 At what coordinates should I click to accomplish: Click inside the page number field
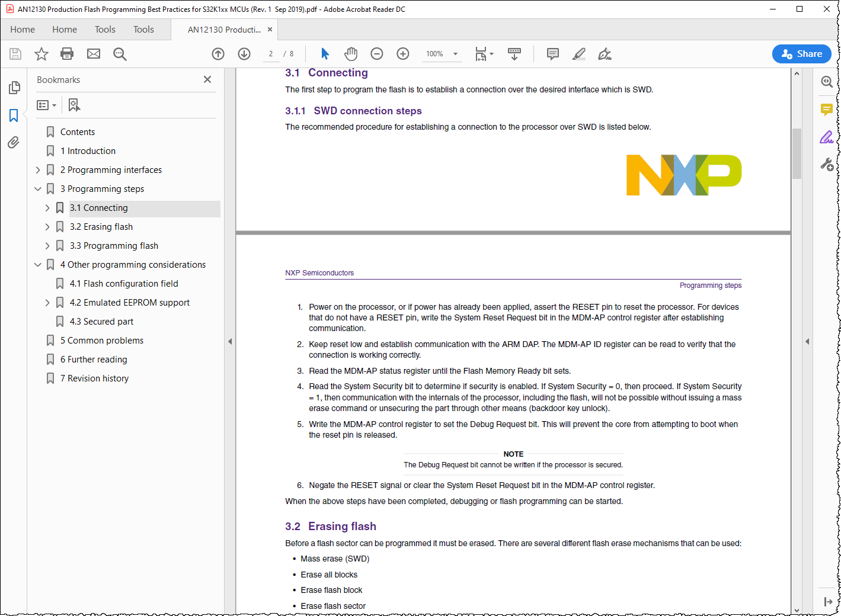[270, 53]
